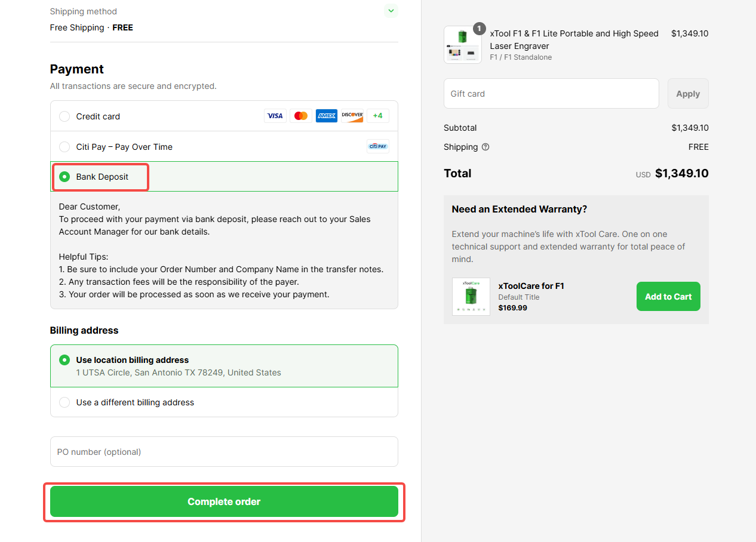The height and width of the screenshot is (542, 756).
Task: Open the xToolCare for F1 thumbnail
Action: pos(471,297)
